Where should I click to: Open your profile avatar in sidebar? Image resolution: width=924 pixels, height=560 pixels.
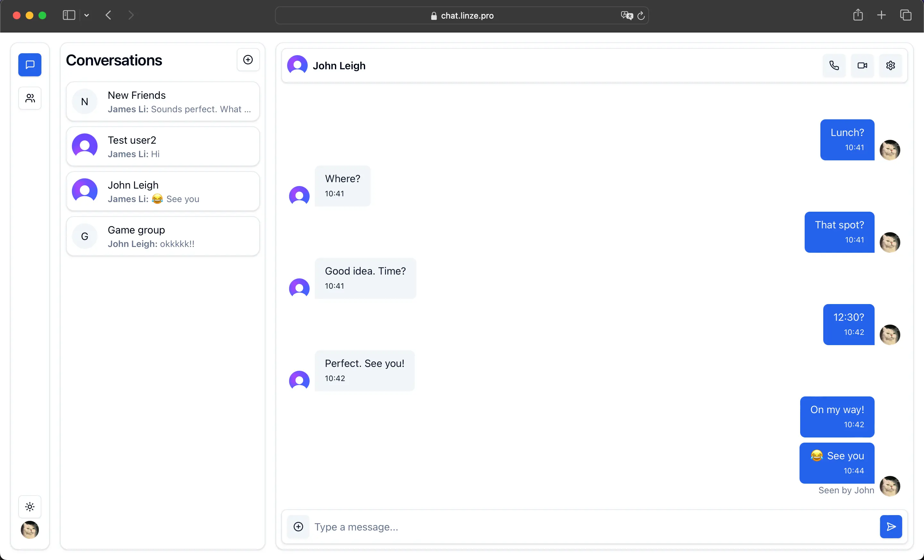pyautogui.click(x=30, y=530)
